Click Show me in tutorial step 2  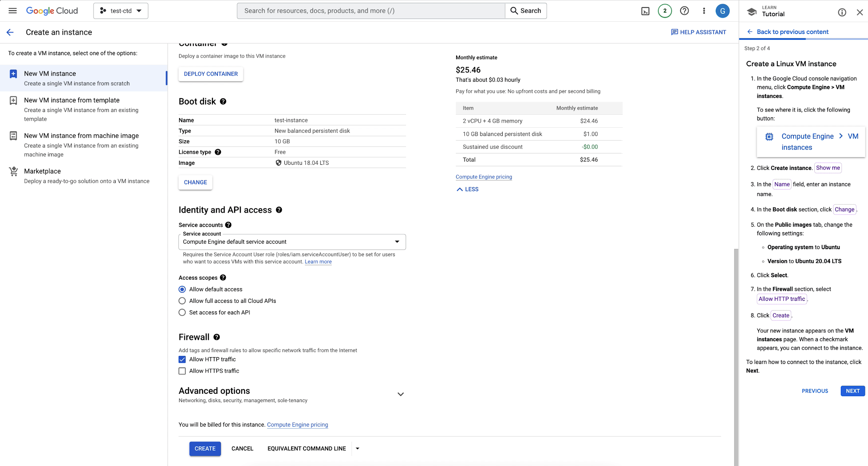pos(828,168)
